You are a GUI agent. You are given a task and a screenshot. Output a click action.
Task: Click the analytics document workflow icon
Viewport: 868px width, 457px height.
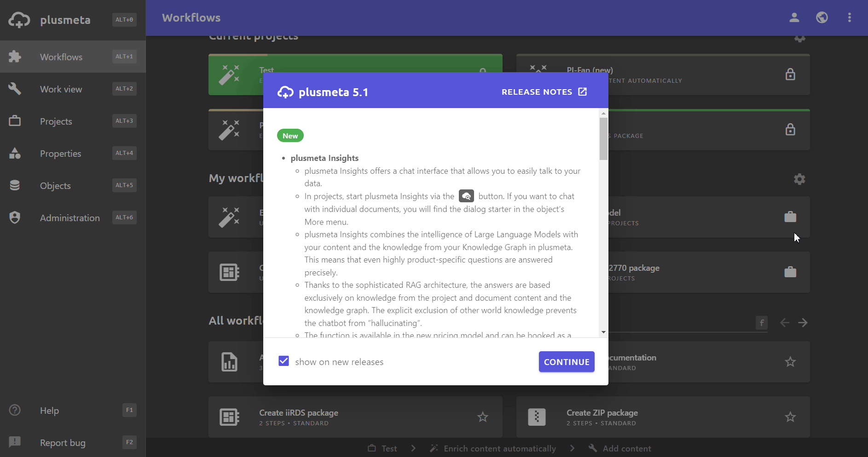pos(229,362)
